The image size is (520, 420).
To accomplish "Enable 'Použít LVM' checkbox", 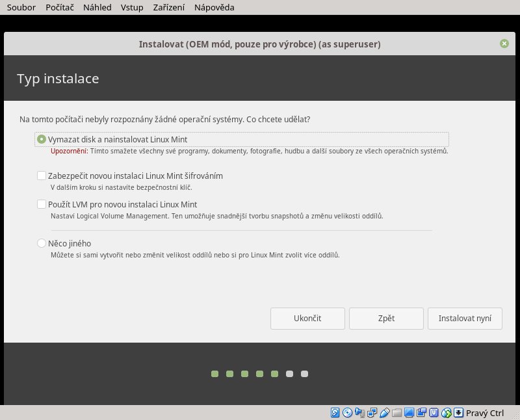I will (x=42, y=204).
